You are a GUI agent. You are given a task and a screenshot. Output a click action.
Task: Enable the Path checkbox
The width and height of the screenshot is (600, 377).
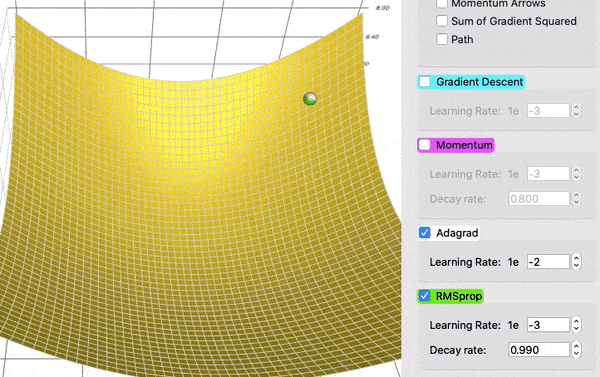pyautogui.click(x=442, y=39)
